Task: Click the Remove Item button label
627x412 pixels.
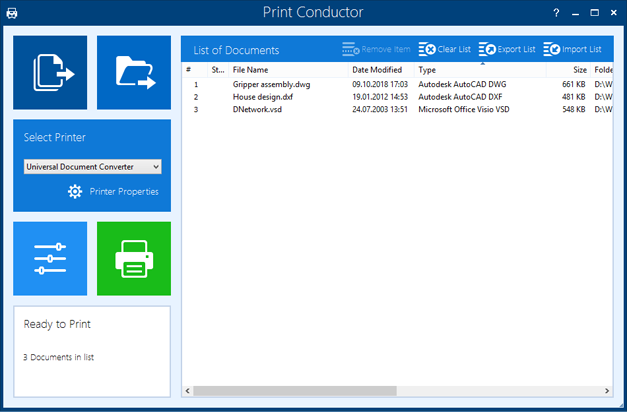Action: (x=386, y=49)
